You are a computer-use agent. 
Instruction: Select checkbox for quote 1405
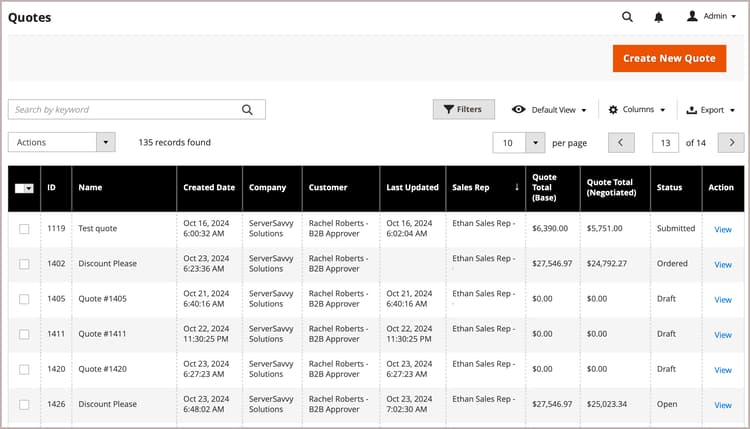24,299
